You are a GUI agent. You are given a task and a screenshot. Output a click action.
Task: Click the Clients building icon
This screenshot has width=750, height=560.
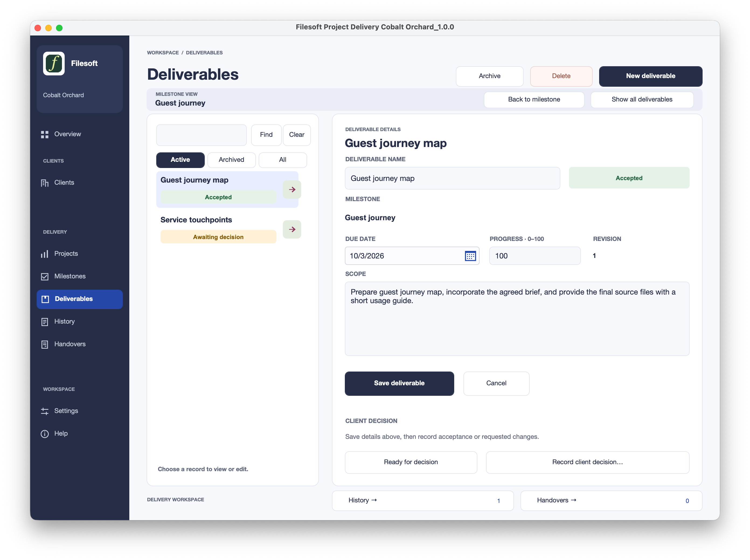point(45,183)
